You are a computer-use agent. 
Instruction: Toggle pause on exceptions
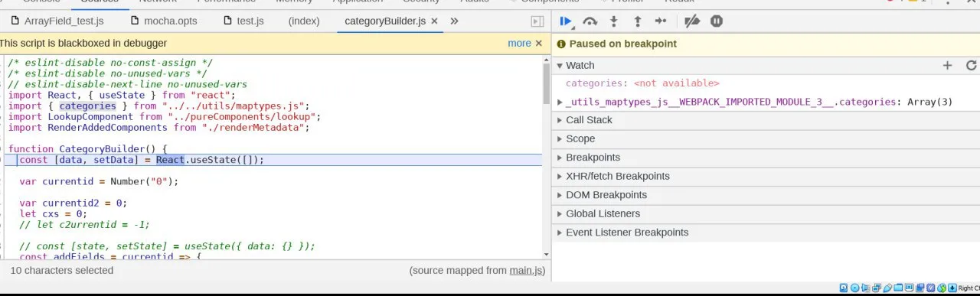[717, 21]
